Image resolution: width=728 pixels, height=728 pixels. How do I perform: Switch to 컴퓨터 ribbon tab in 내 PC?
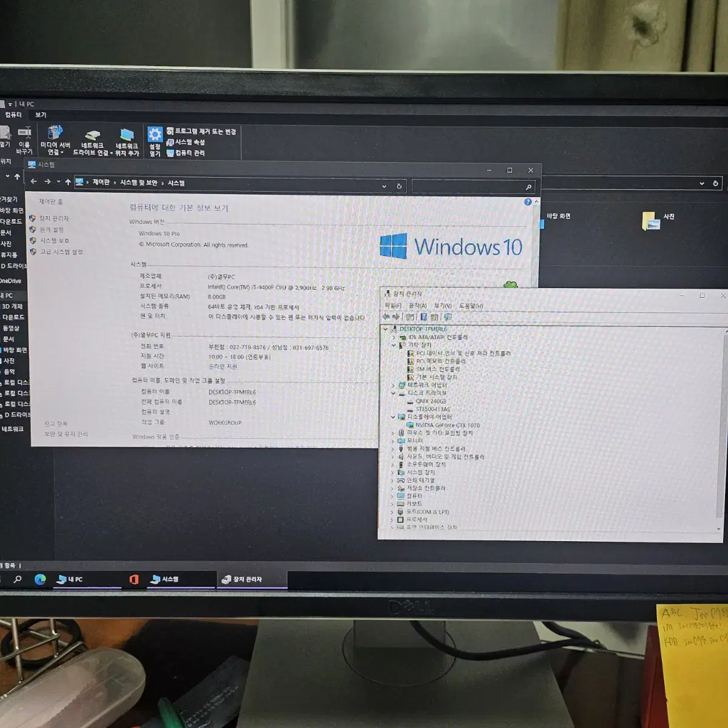click(x=13, y=115)
